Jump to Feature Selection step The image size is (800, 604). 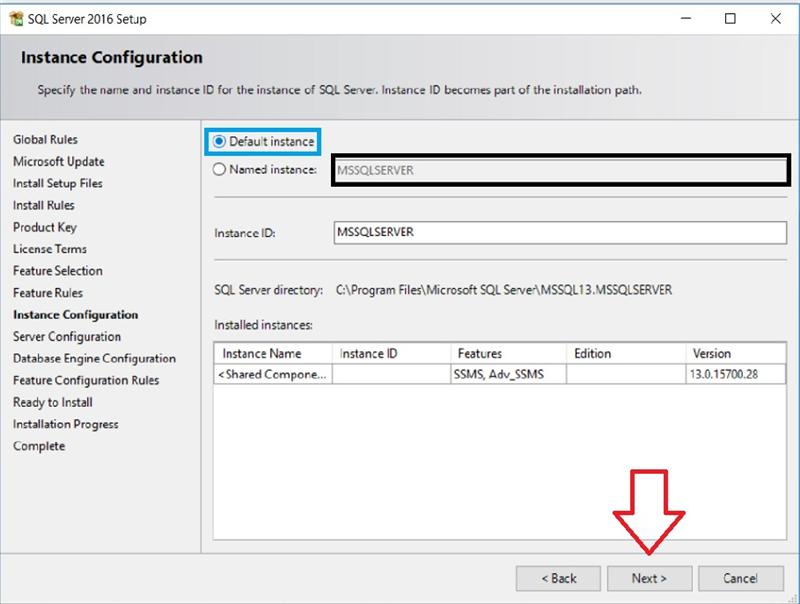[57, 272]
